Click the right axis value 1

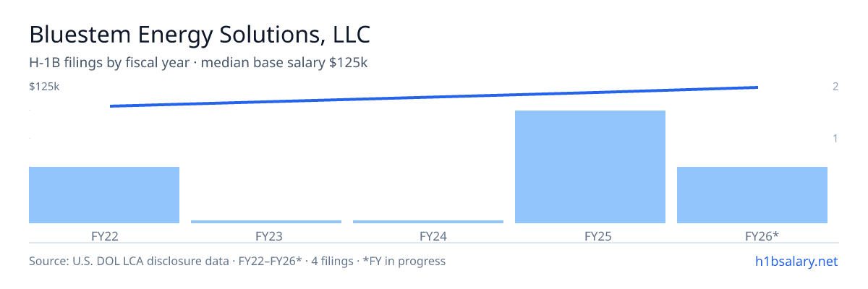[x=835, y=138]
